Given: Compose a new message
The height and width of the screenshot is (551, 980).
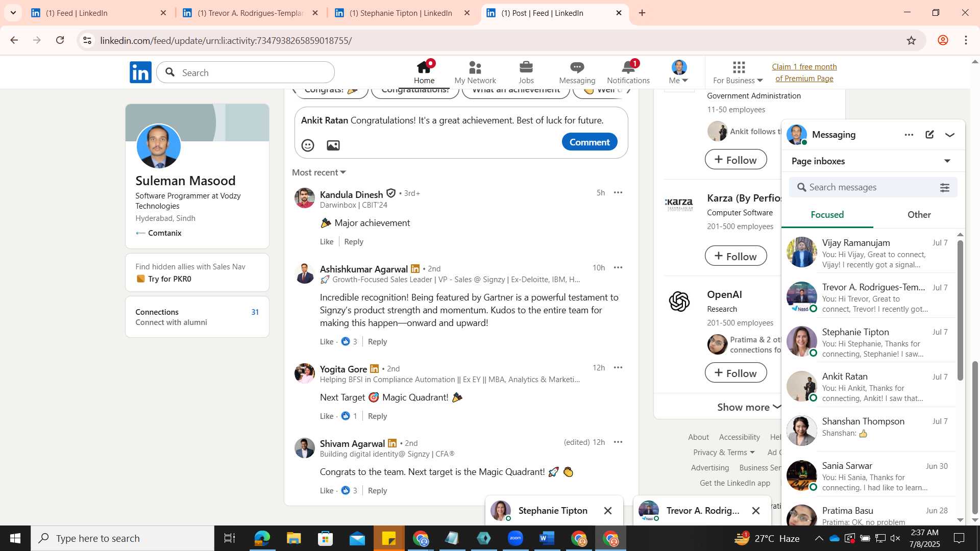Looking at the screenshot, I should 929,135.
